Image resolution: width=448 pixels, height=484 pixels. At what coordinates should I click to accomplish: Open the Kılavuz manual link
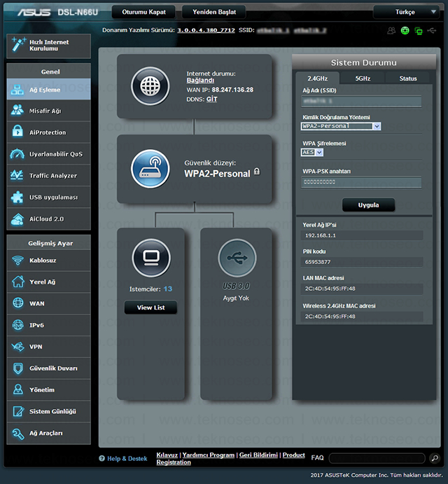pos(167,455)
